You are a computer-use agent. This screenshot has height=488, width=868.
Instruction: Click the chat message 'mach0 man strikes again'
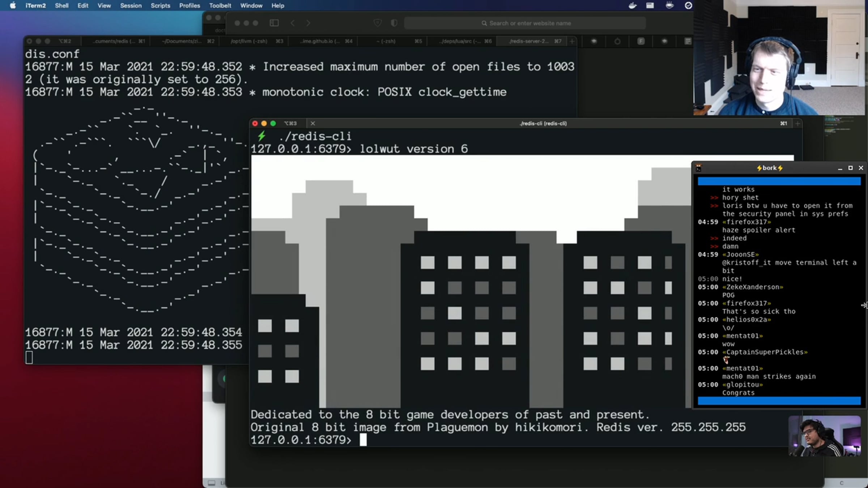pos(769,377)
